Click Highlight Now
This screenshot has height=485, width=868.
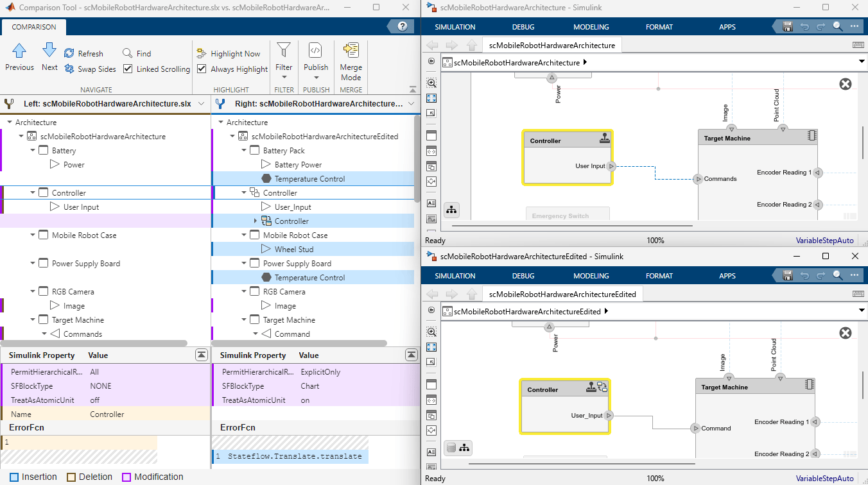[229, 53]
